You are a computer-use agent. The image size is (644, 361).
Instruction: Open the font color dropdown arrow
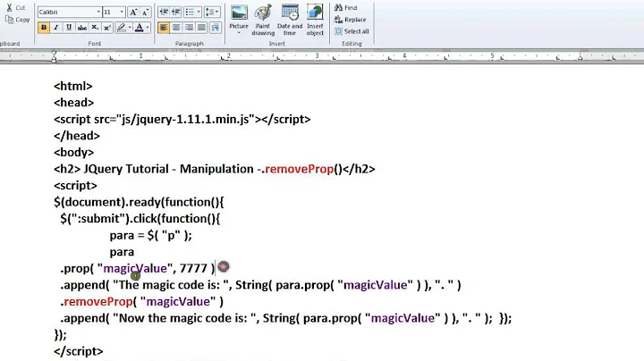pos(148,28)
